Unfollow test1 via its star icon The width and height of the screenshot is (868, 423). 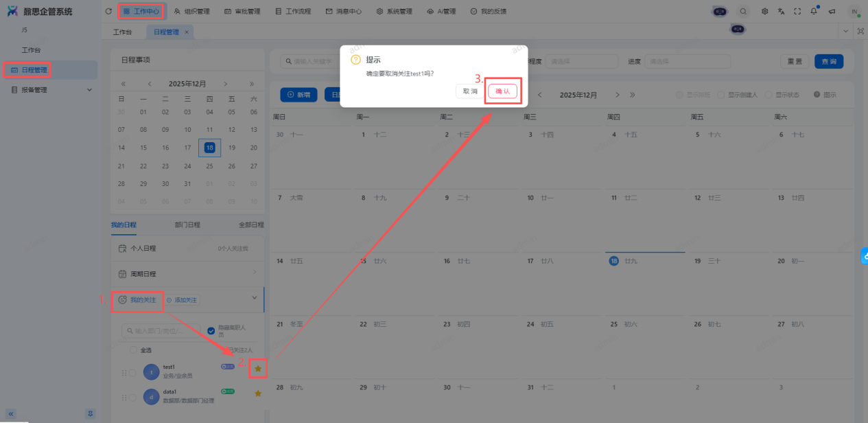258,369
